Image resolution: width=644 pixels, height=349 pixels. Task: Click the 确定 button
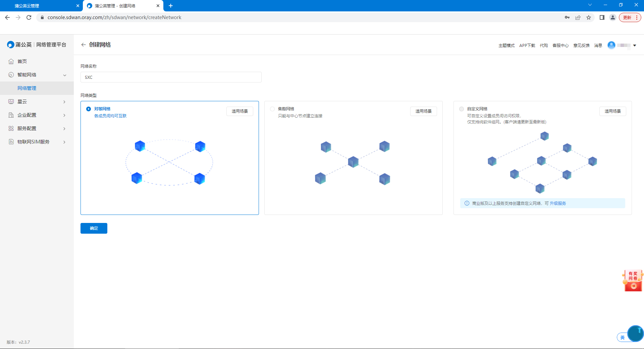click(x=94, y=228)
